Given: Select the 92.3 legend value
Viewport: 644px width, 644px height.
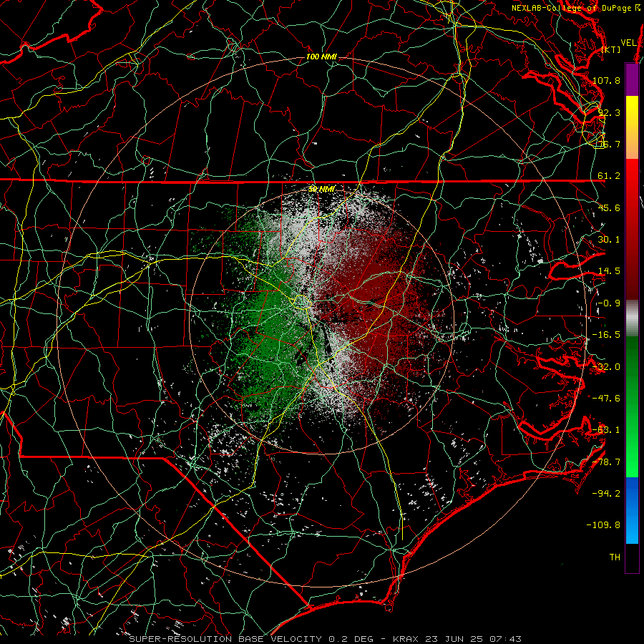Looking at the screenshot, I should click(609, 112).
